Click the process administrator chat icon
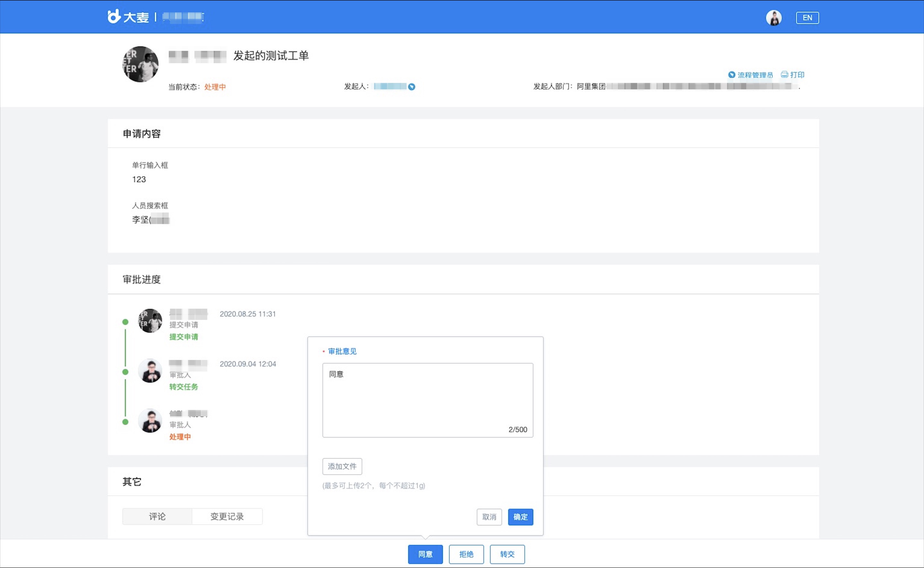The image size is (924, 568). click(732, 75)
